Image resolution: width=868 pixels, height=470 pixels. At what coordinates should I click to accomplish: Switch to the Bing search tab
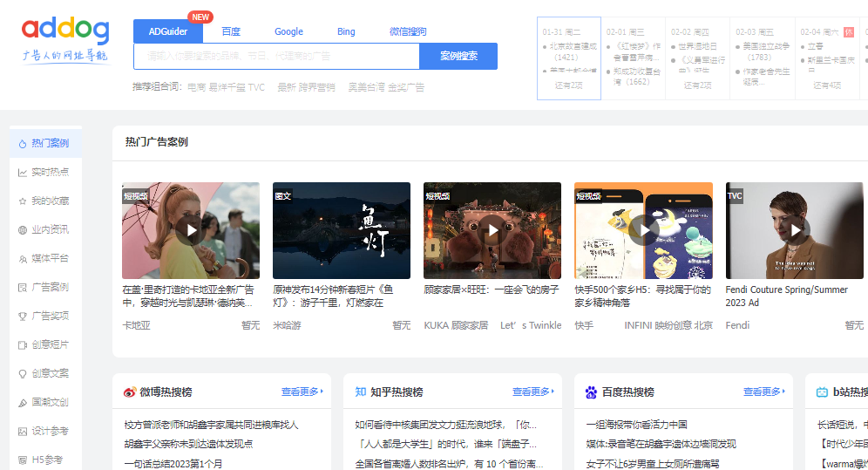[x=346, y=31]
